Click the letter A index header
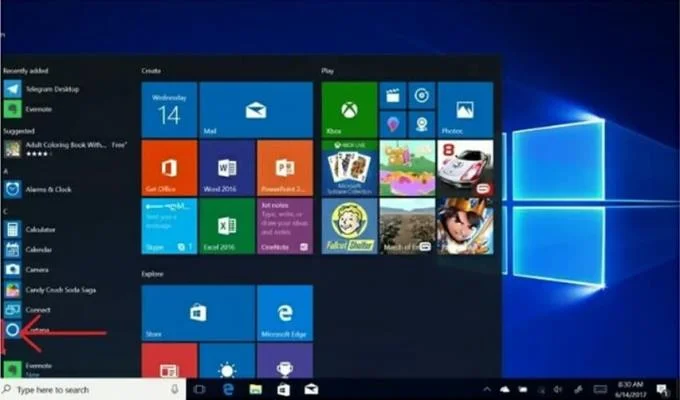Screen dimensions: 680x400 pyautogui.click(x=6, y=171)
